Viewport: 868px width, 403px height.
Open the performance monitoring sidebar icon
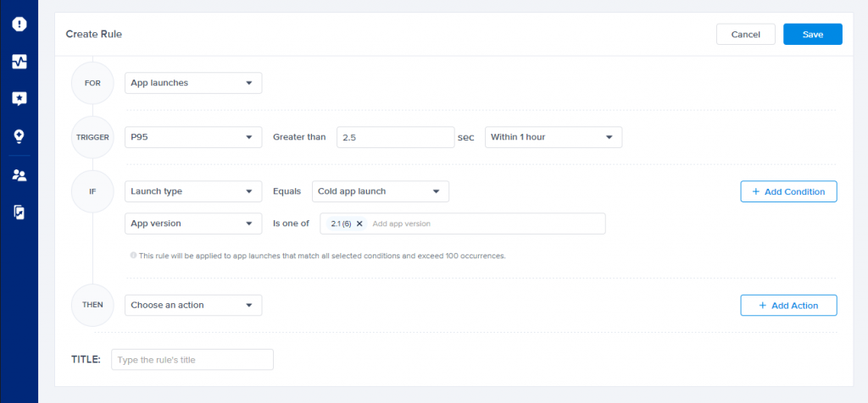click(x=19, y=62)
